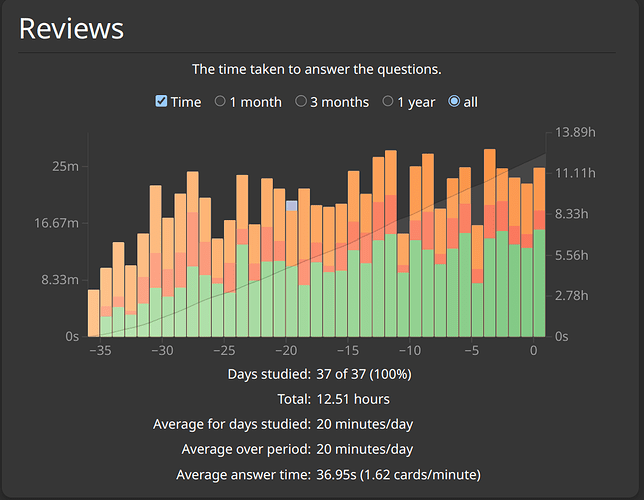Click the 25m label on the left axis

click(x=66, y=166)
